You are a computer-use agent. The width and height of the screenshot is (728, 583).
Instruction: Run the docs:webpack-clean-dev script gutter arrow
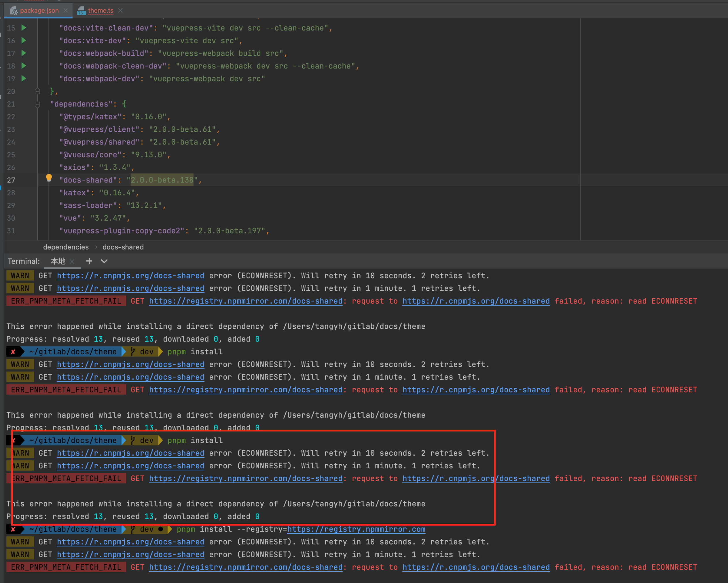pyautogui.click(x=24, y=66)
